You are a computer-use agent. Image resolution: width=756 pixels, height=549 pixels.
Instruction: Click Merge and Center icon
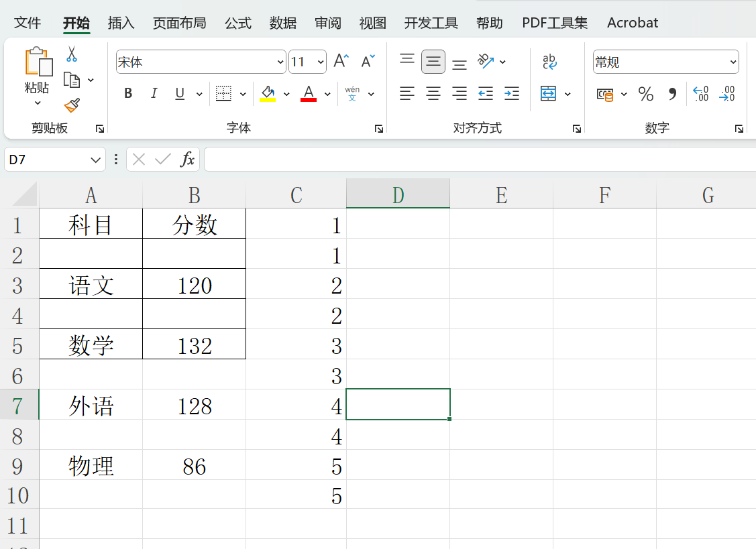point(548,93)
